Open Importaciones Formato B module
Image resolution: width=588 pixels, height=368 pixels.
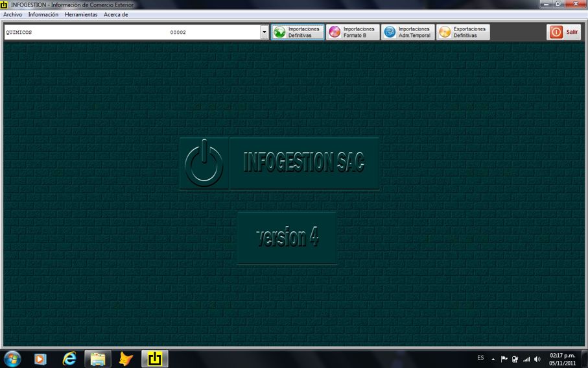coord(353,32)
